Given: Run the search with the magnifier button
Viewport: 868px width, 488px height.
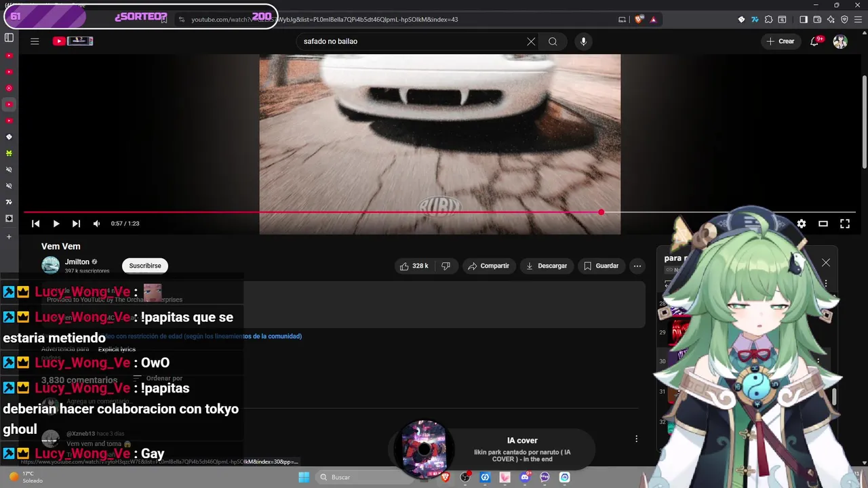Looking at the screenshot, I should coord(553,41).
